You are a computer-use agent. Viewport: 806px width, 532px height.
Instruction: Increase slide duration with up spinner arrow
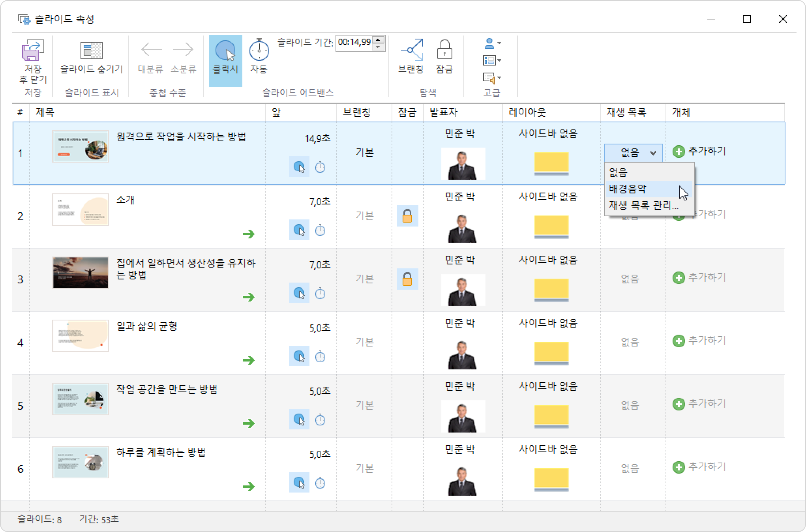point(378,39)
